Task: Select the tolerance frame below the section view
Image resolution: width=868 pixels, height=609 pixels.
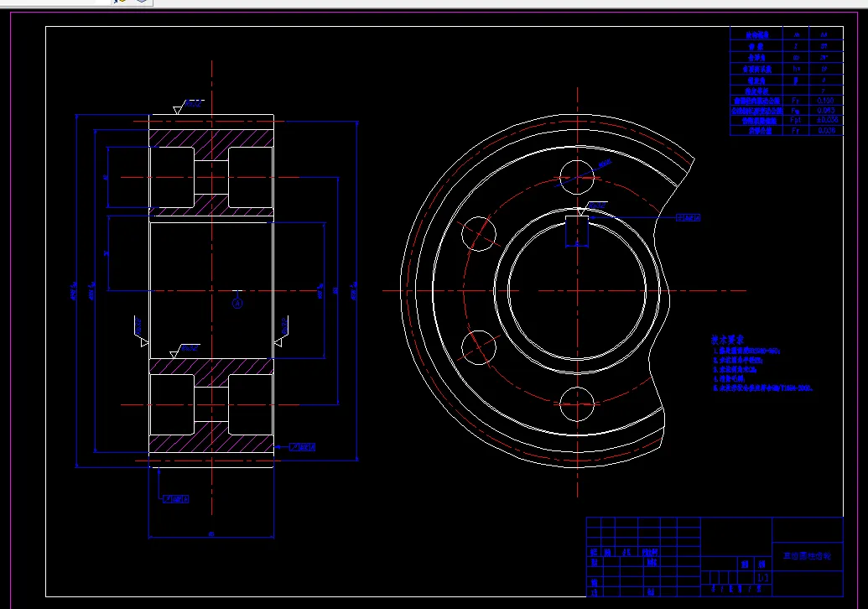Action: pos(175,499)
